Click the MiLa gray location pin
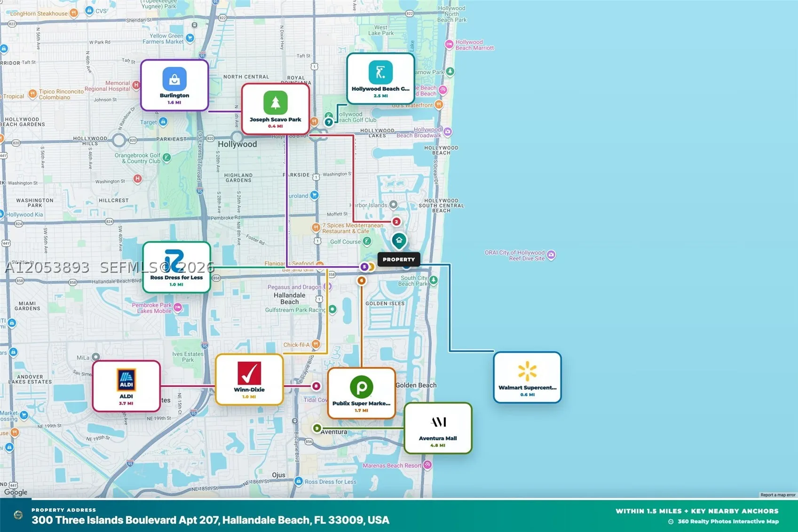Viewport: 798px width, 532px height. [96, 357]
